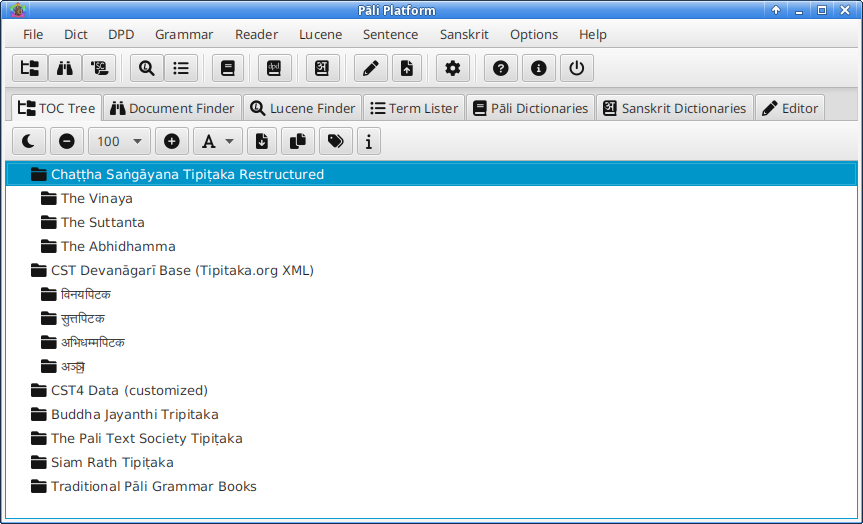
Task: Click the copy documents icon
Action: [x=298, y=141]
